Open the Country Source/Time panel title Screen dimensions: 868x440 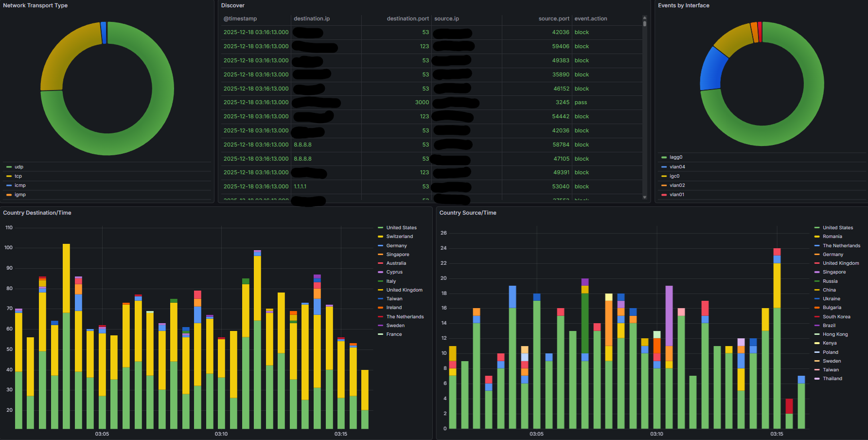point(468,213)
